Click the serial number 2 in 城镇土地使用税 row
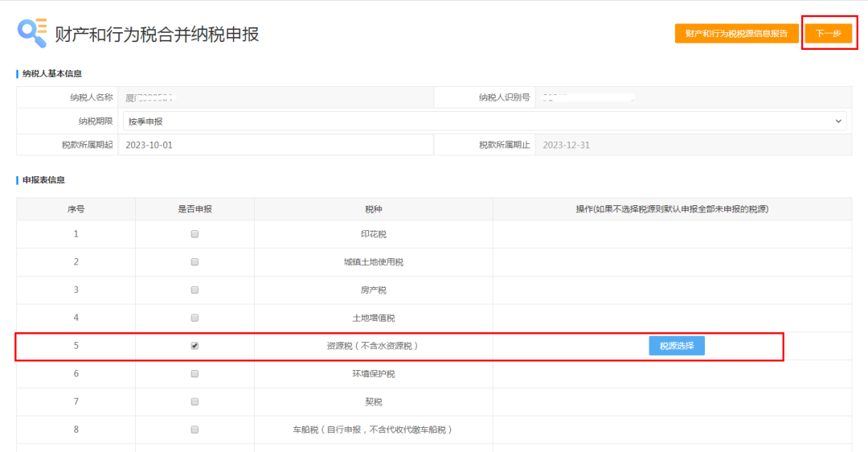The height and width of the screenshot is (452, 868). pos(76,261)
